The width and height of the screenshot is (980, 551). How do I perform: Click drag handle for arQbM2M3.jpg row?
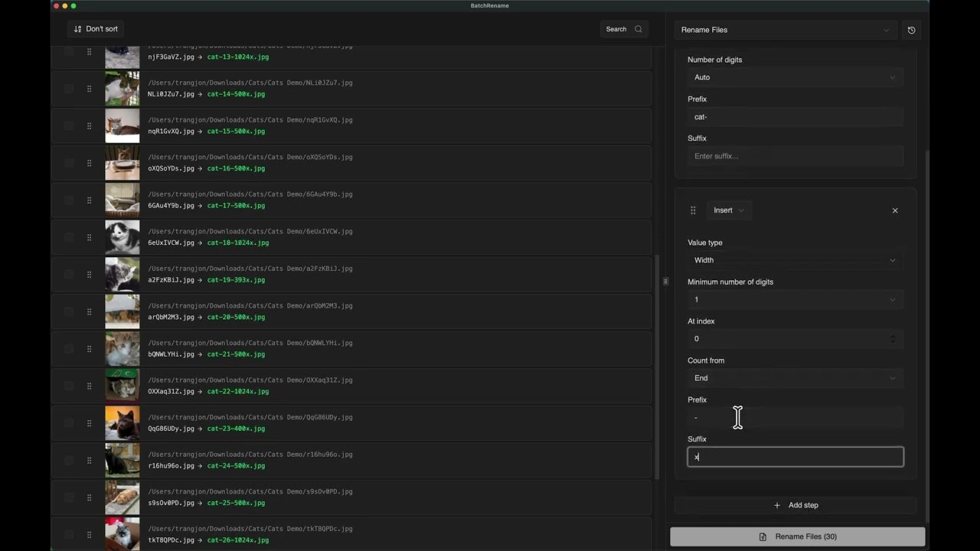[89, 311]
